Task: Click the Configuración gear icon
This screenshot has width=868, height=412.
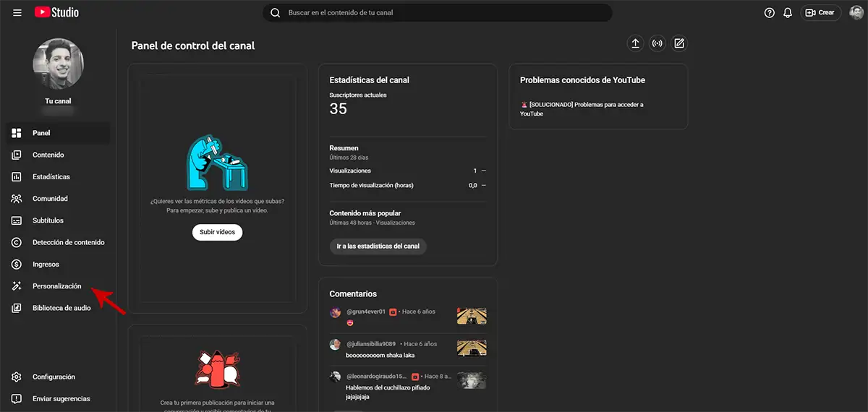Action: (x=17, y=377)
